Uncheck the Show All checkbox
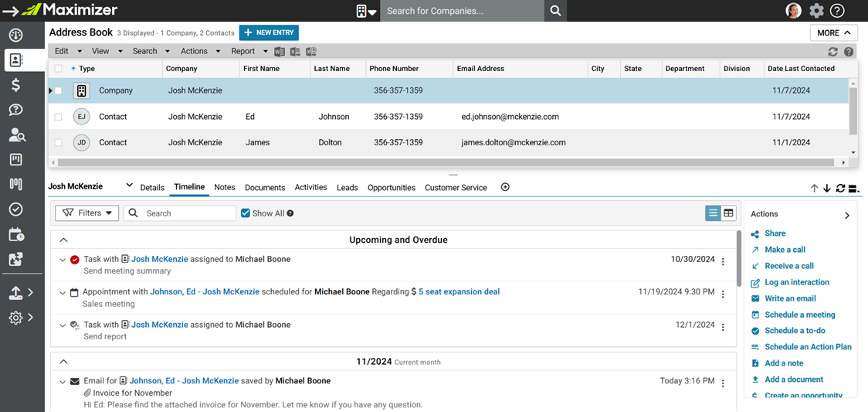The image size is (868, 412). coord(246,213)
